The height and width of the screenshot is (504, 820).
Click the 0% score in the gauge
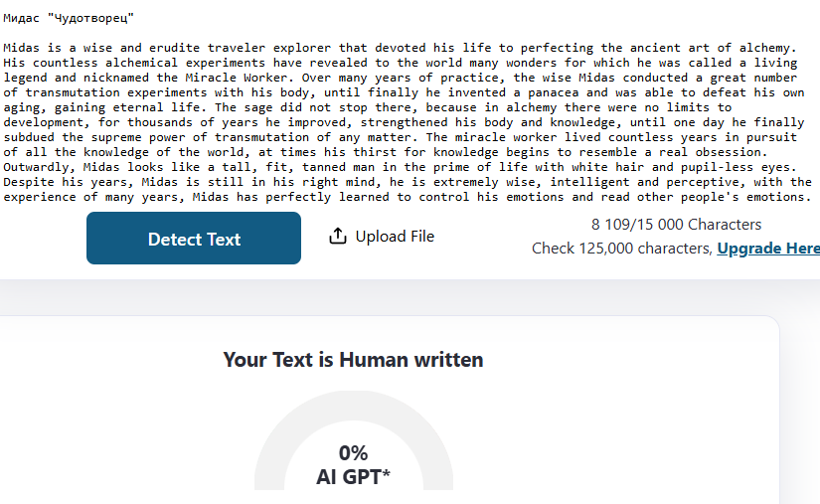coord(353,452)
